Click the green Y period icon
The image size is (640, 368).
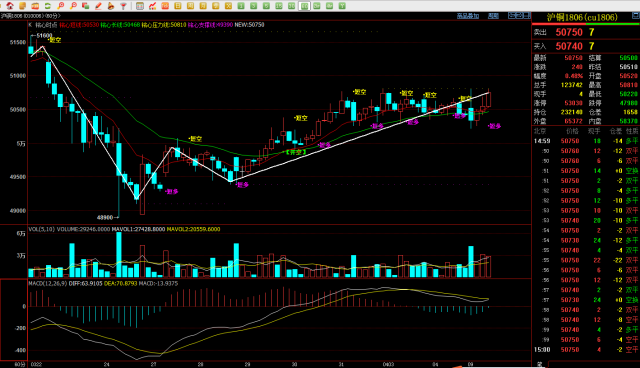click(x=342, y=6)
